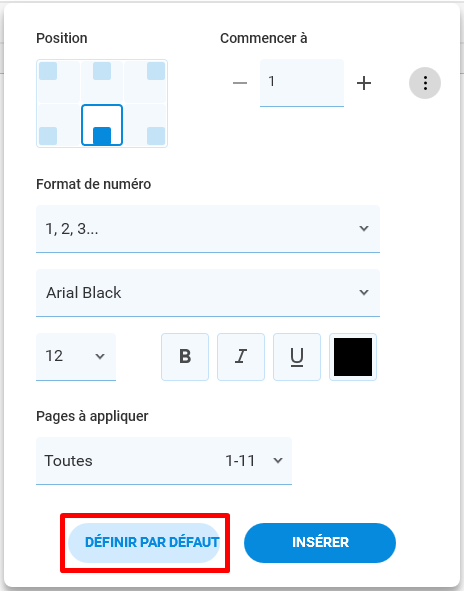
Task: Open the 1, 2, 3... number format dropdown
Action: click(208, 229)
